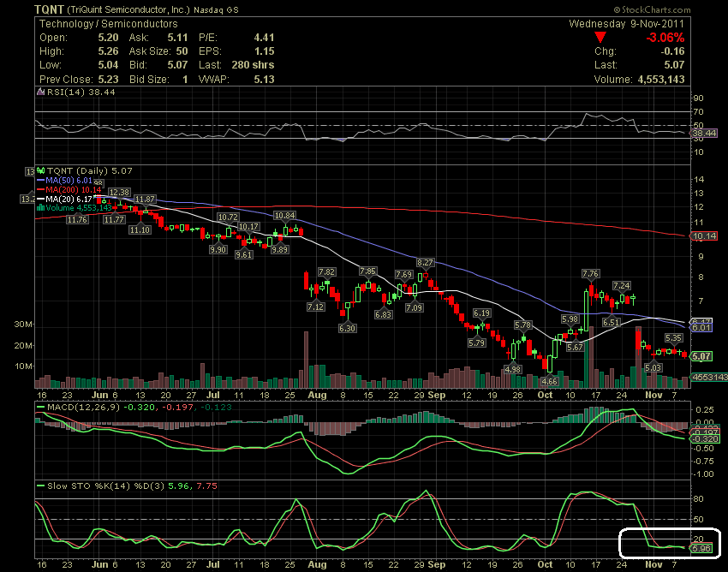Click the Chg value -0.16
Viewport: 728px width, 572px height.
672,51
